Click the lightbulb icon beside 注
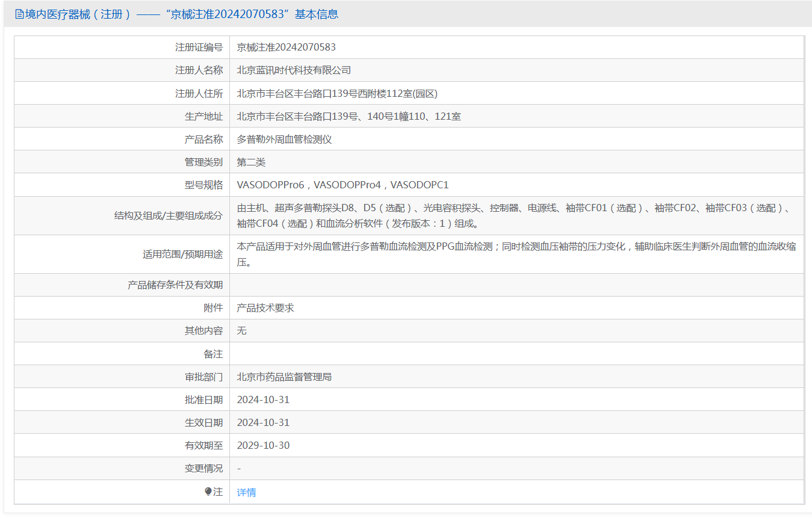This screenshot has height=518, width=812. coord(208,492)
